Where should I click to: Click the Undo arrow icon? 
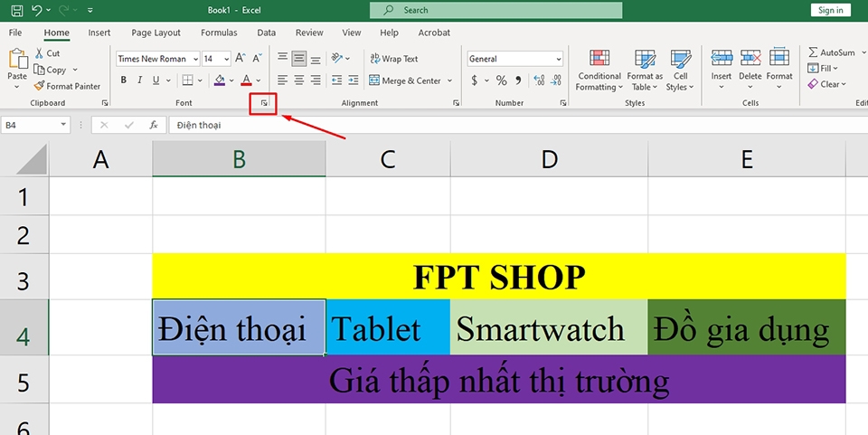point(37,10)
